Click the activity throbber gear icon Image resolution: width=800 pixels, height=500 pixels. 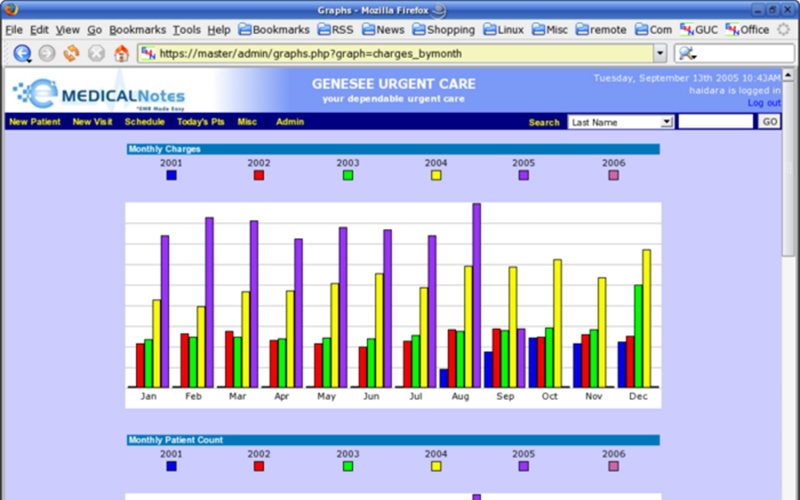click(x=784, y=30)
